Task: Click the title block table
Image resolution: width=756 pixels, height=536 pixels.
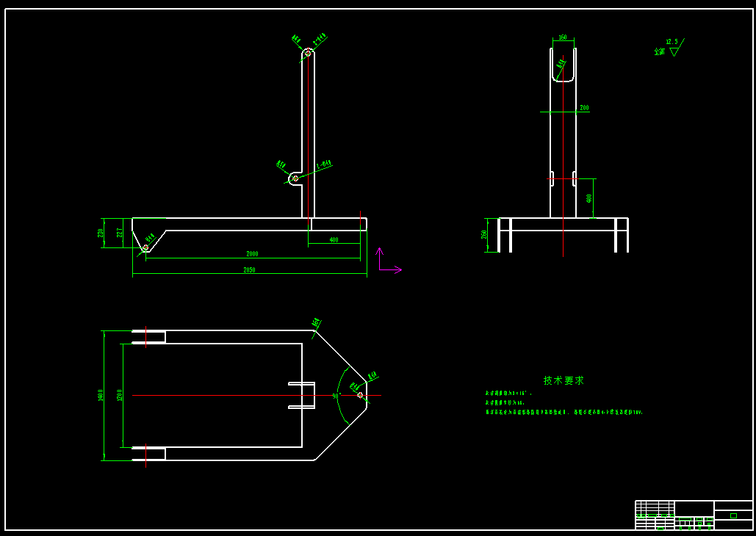Action: (694, 515)
